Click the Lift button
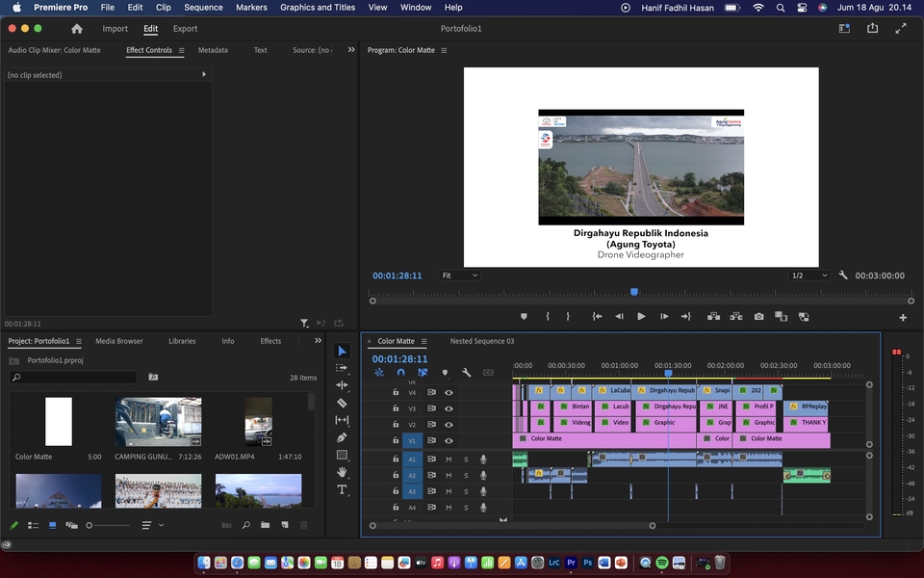The width and height of the screenshot is (924, 578). pyautogui.click(x=713, y=317)
